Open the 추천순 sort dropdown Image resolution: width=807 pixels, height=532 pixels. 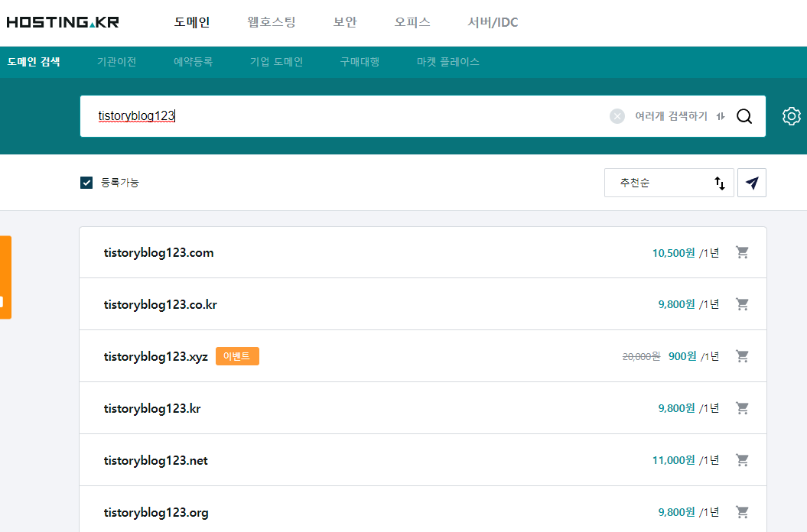pos(669,183)
